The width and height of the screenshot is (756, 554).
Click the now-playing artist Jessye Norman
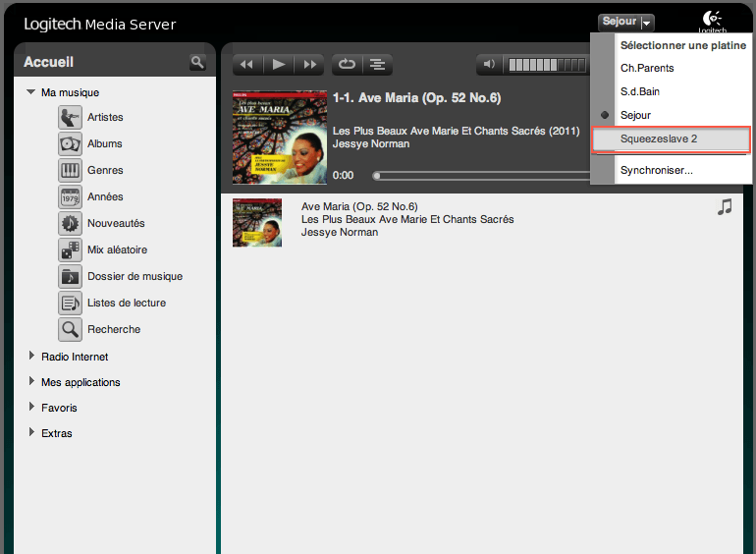(371, 143)
